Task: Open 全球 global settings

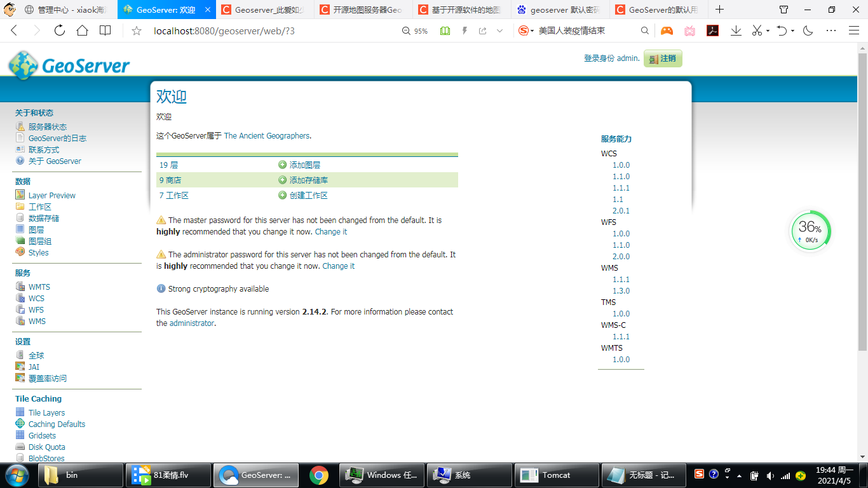Action: [x=36, y=356]
